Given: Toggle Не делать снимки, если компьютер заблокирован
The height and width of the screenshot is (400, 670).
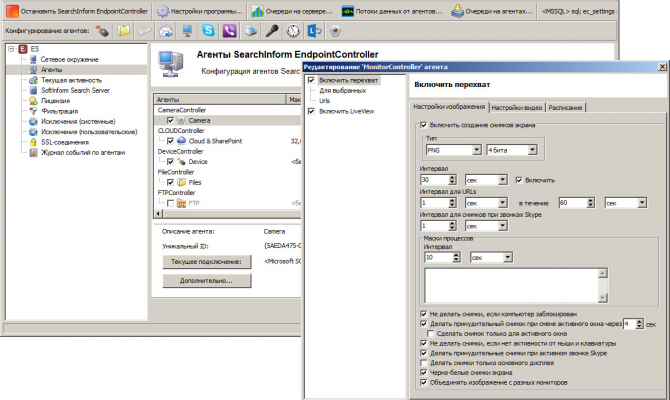Looking at the screenshot, I should [423, 314].
